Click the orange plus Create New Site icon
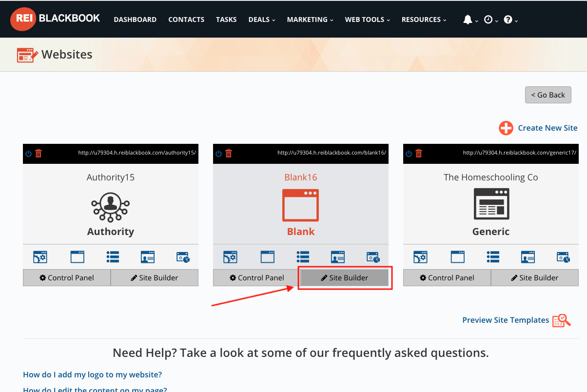Viewport: 587px width, 392px height. click(x=506, y=128)
